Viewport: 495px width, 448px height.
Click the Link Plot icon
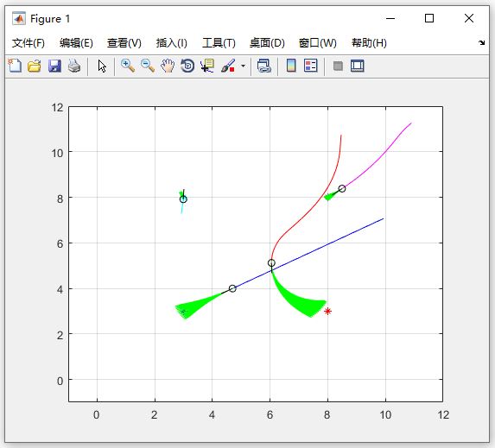(264, 66)
